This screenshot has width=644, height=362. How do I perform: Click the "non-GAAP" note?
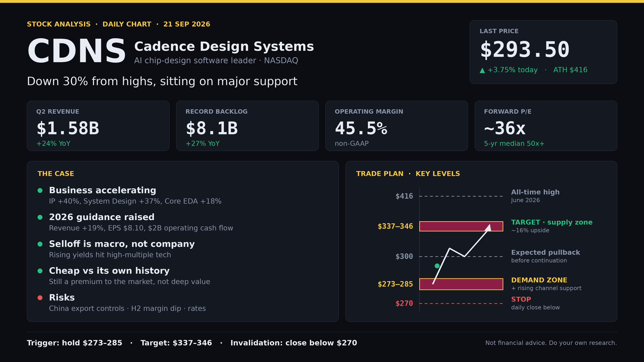pyautogui.click(x=352, y=144)
